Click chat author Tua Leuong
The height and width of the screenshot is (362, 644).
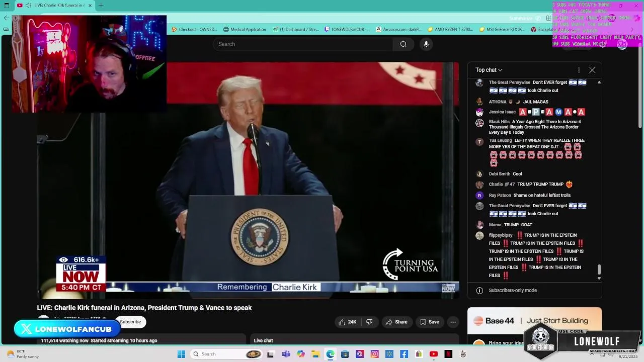(x=500, y=141)
